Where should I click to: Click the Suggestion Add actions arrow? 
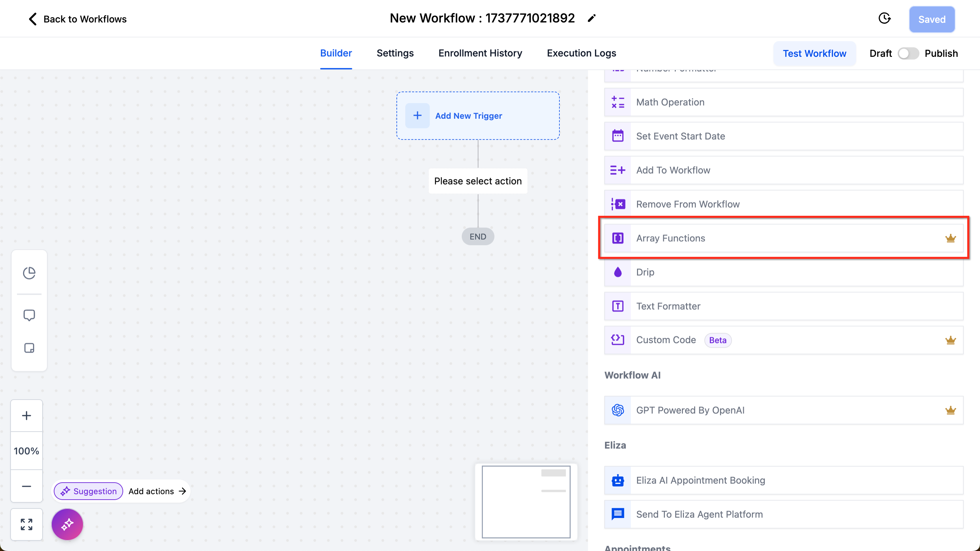182,491
